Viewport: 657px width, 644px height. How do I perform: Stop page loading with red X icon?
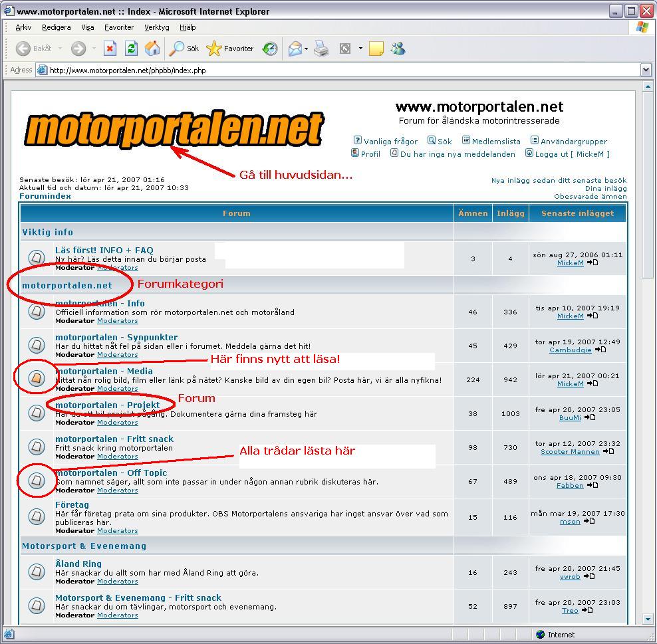coord(109,49)
